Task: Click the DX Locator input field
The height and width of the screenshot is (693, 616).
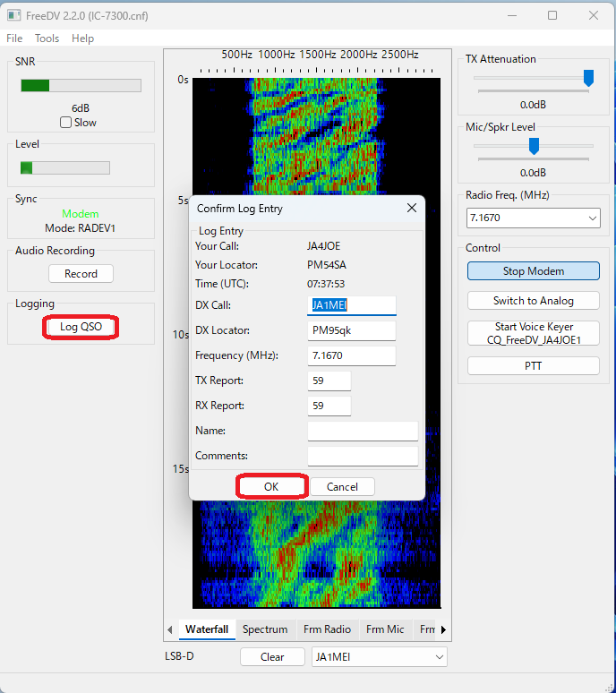Action: click(351, 330)
